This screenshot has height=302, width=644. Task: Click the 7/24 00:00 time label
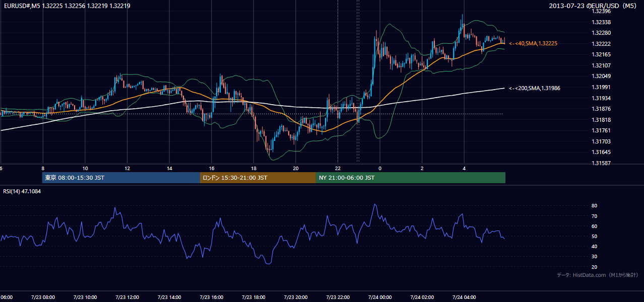tap(380, 297)
